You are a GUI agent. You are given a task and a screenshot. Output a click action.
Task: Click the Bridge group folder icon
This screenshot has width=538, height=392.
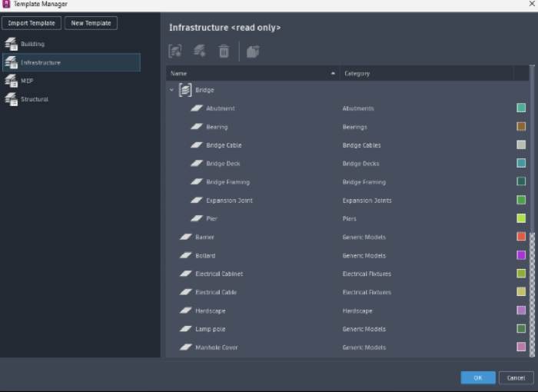tap(185, 90)
